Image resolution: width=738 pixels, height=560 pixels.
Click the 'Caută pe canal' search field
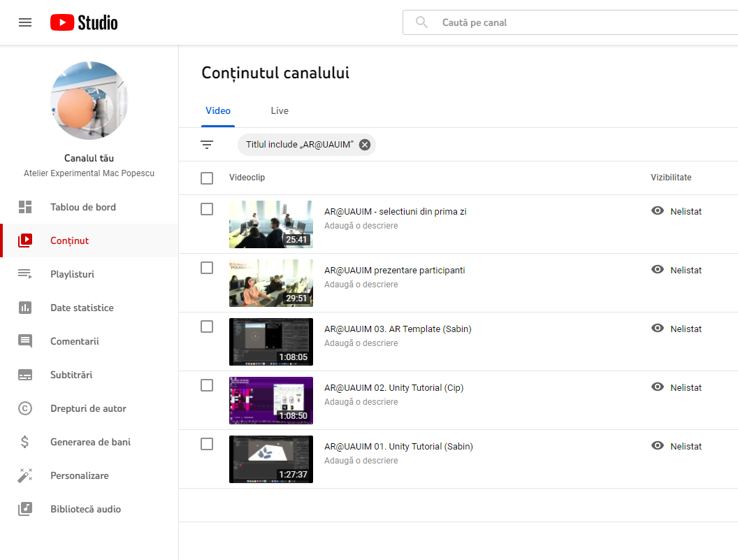tap(570, 22)
